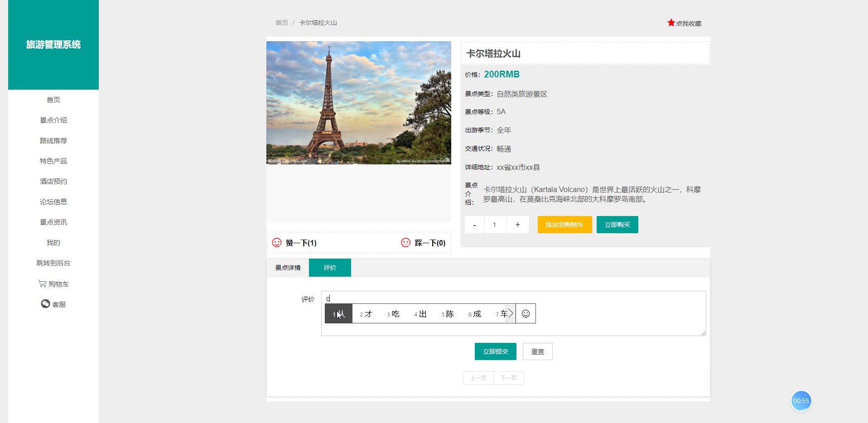
Task: Go to 论坛信息 section
Action: click(x=53, y=202)
